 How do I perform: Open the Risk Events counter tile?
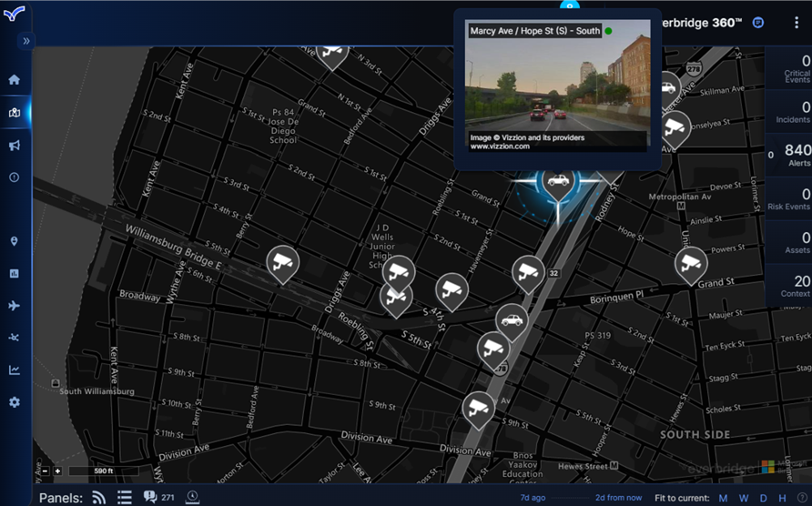tap(788, 199)
